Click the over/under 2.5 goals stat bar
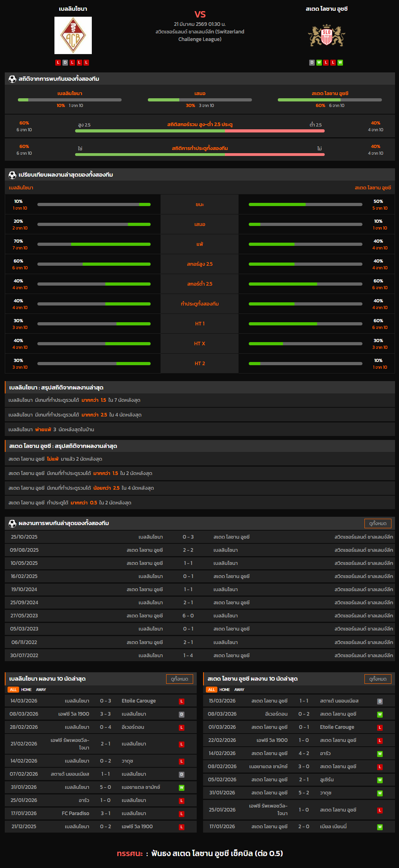 (x=200, y=130)
